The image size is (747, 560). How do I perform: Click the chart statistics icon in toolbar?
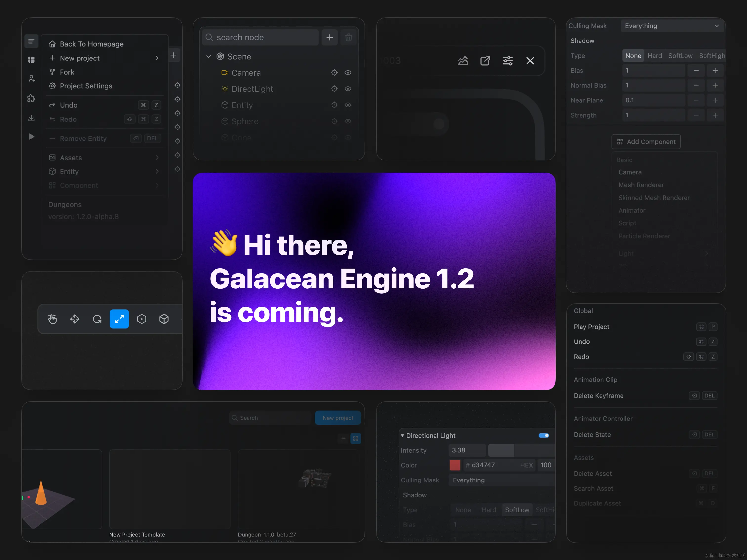coord(463,61)
